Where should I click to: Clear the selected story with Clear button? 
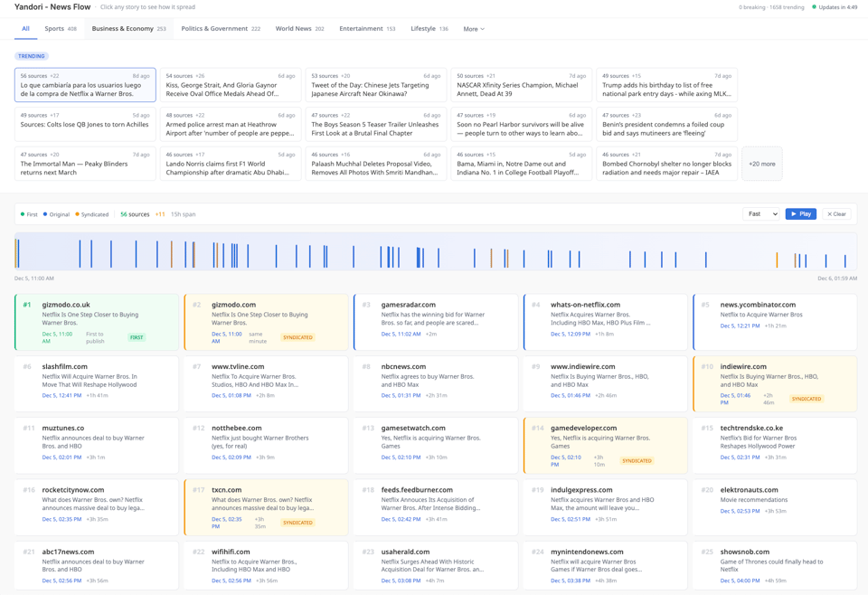coord(836,214)
